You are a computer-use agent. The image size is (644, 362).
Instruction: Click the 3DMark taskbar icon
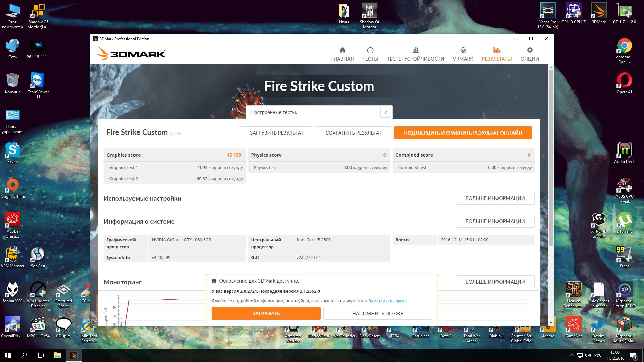pyautogui.click(x=73, y=355)
